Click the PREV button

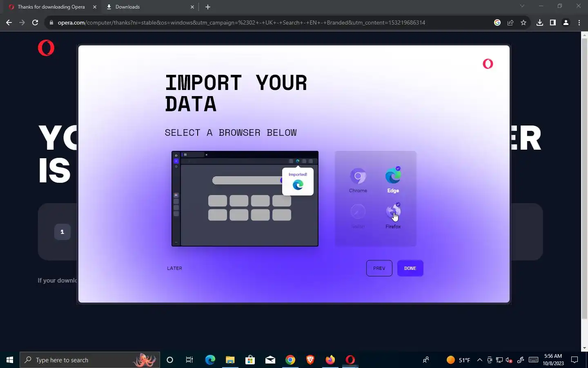point(379,268)
